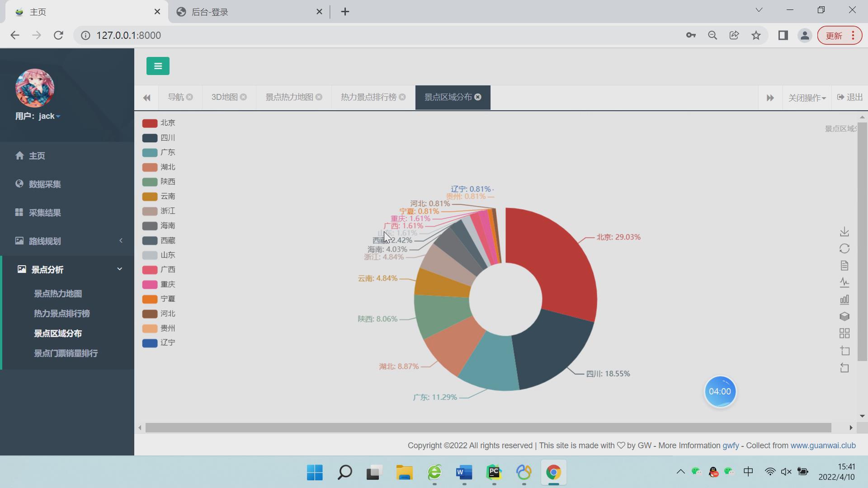Open the chart data view icon
This screenshot has height=488, width=868.
pos(844,266)
